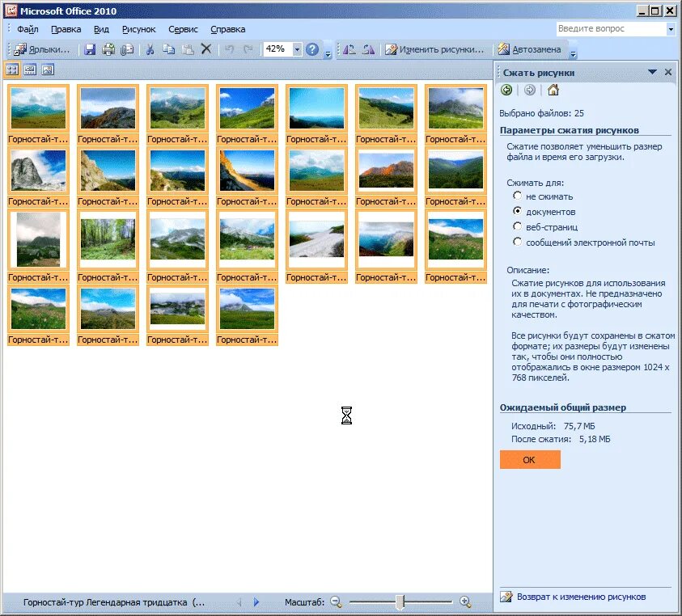This screenshot has width=682, height=616.
Task: Choose 'сообщений электронной почты' option
Action: point(517,241)
